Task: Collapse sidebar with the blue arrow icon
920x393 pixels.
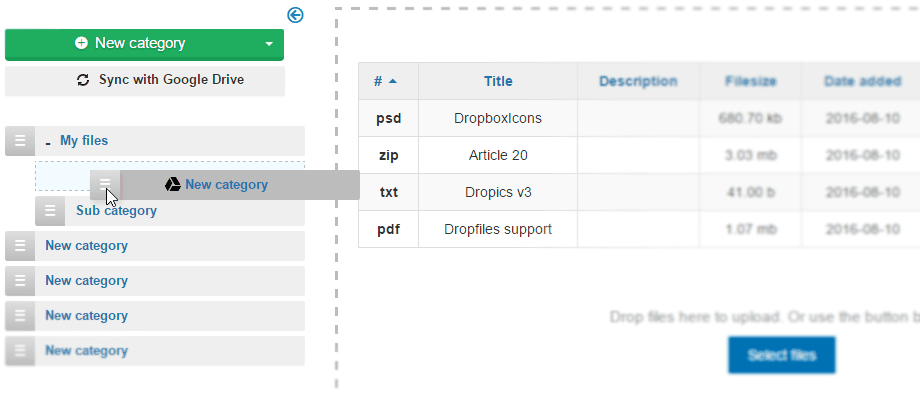Action: (295, 15)
